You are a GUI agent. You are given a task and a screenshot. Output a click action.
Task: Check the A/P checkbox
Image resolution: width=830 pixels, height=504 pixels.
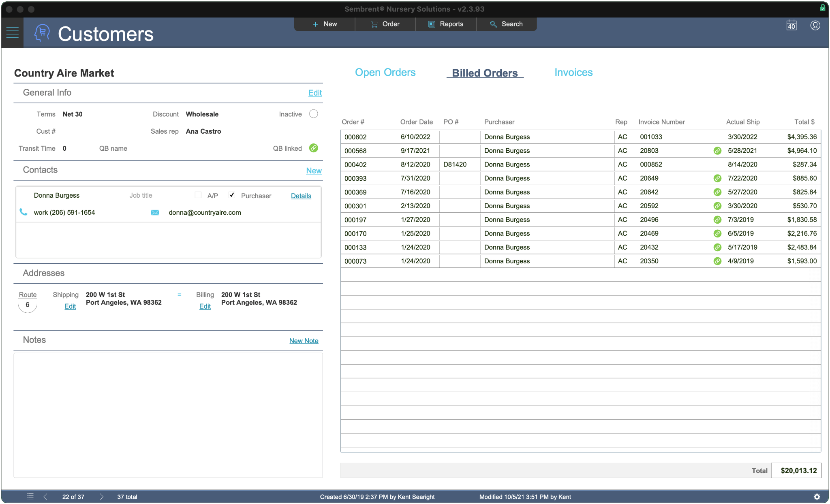pos(198,195)
